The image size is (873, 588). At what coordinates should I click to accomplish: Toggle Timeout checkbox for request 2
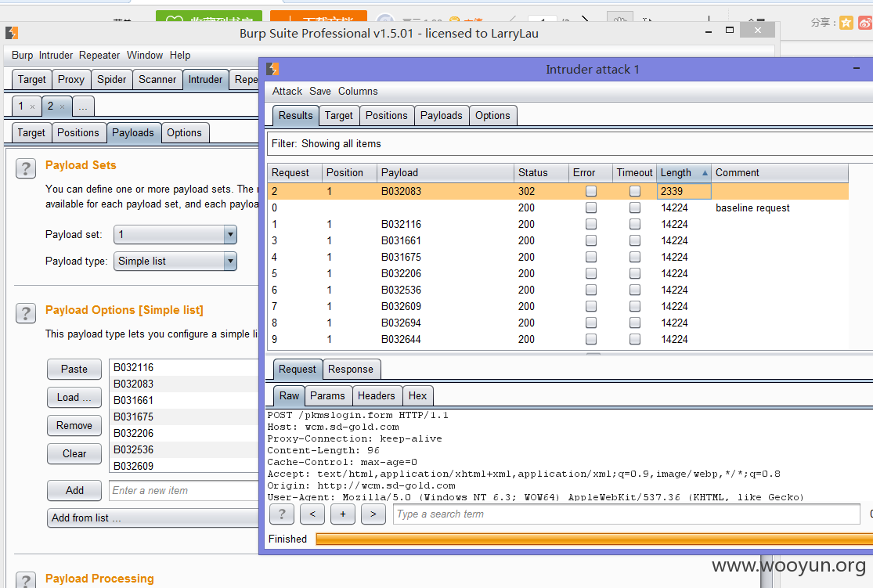pos(635,191)
